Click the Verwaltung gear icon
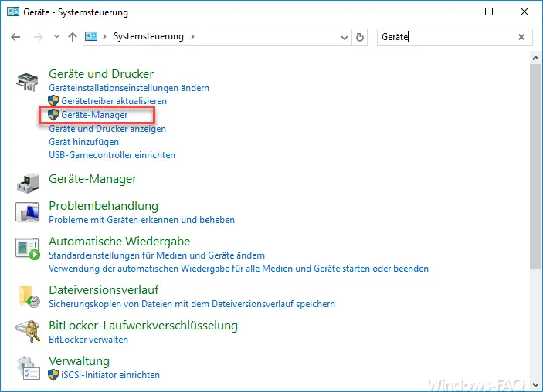The width and height of the screenshot is (543, 392). tap(28, 368)
